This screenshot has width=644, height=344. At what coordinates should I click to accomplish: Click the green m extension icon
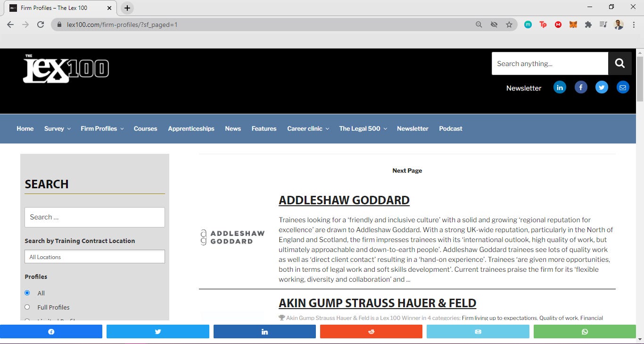tap(528, 25)
